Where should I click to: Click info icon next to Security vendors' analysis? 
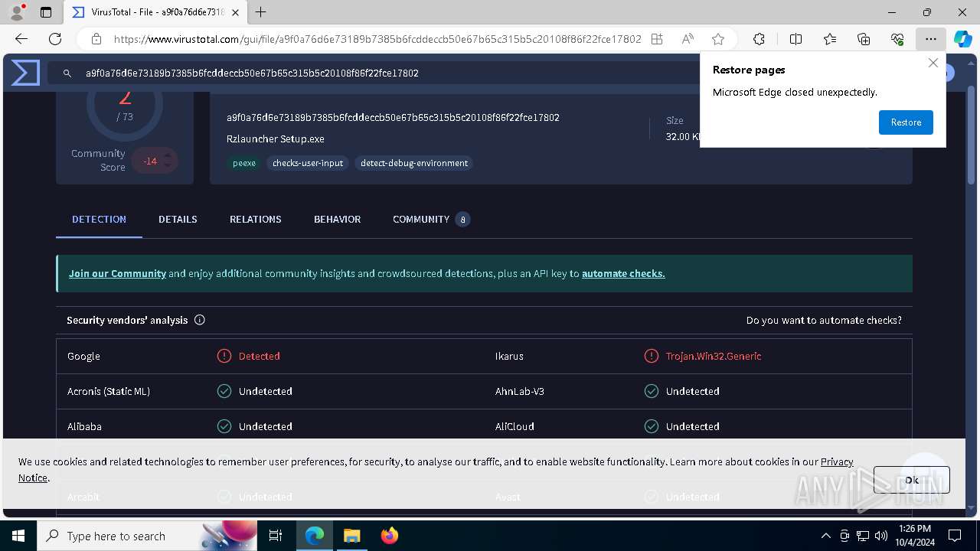pyautogui.click(x=200, y=320)
